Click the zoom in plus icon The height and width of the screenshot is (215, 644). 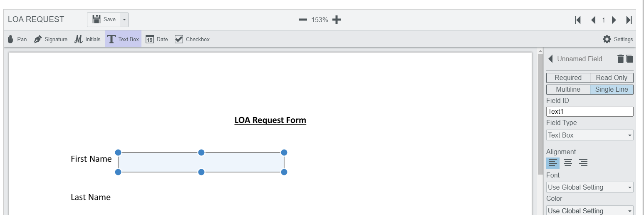pyautogui.click(x=337, y=20)
